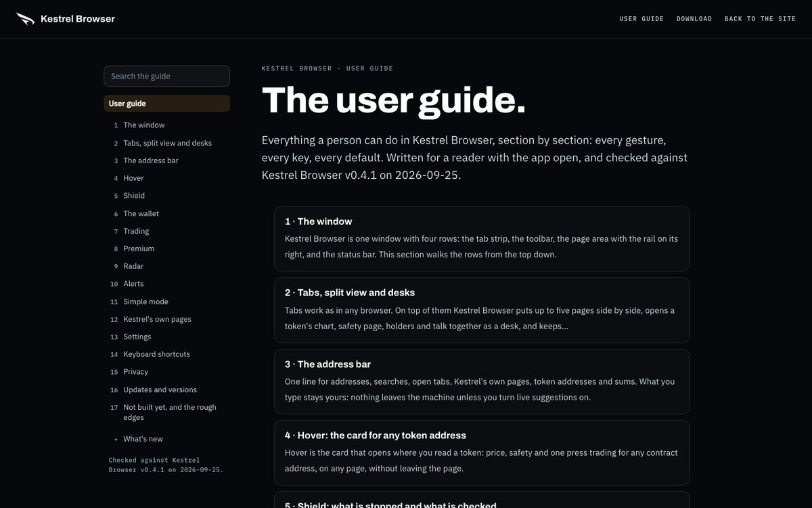The image size is (812, 508).
Task: Click the 'KESTREL BROWSER · USER GUIDE' breadcrumb text
Action: [328, 68]
